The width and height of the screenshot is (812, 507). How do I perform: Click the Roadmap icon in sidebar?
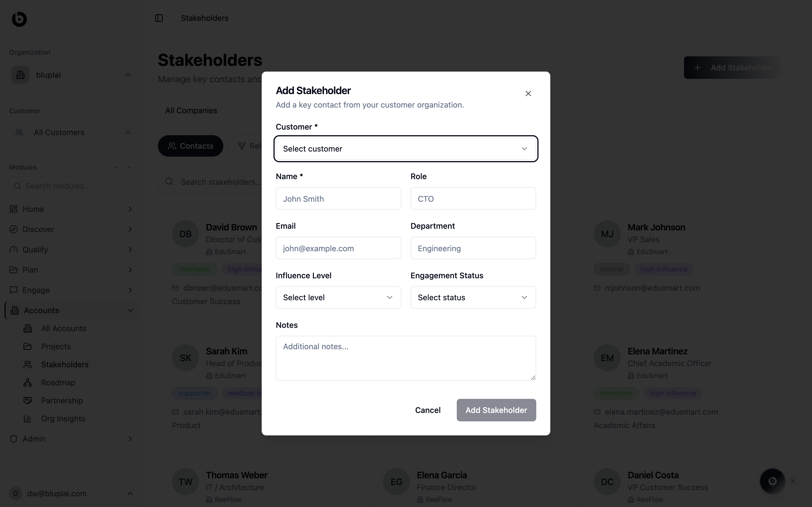(x=28, y=383)
